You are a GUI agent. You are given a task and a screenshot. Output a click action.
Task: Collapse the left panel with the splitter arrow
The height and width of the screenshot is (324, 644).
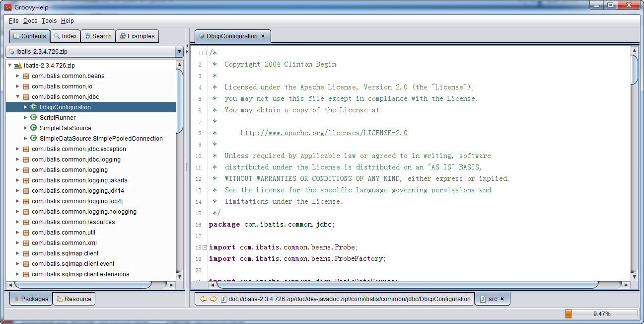click(187, 46)
